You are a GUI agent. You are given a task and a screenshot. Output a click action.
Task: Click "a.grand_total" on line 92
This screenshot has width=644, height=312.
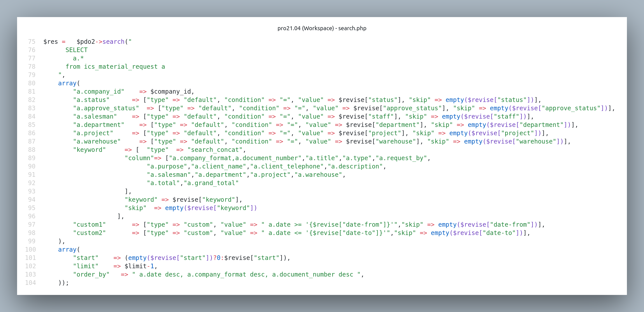click(x=211, y=183)
